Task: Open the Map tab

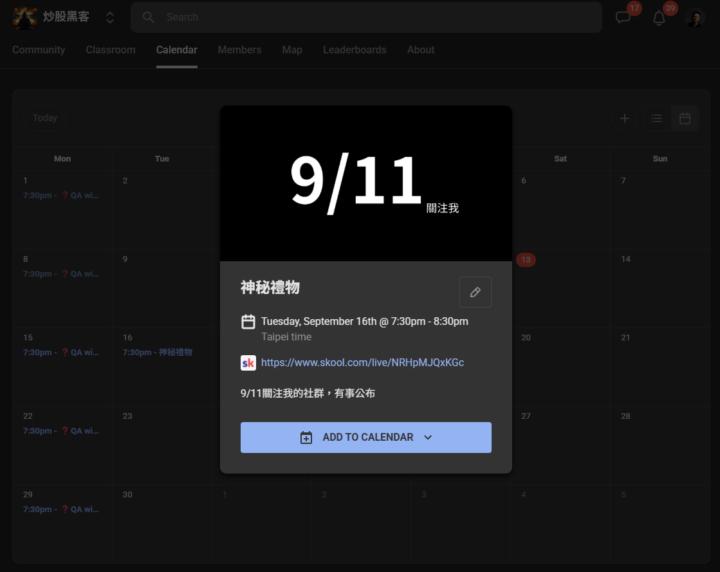Action: coord(292,50)
